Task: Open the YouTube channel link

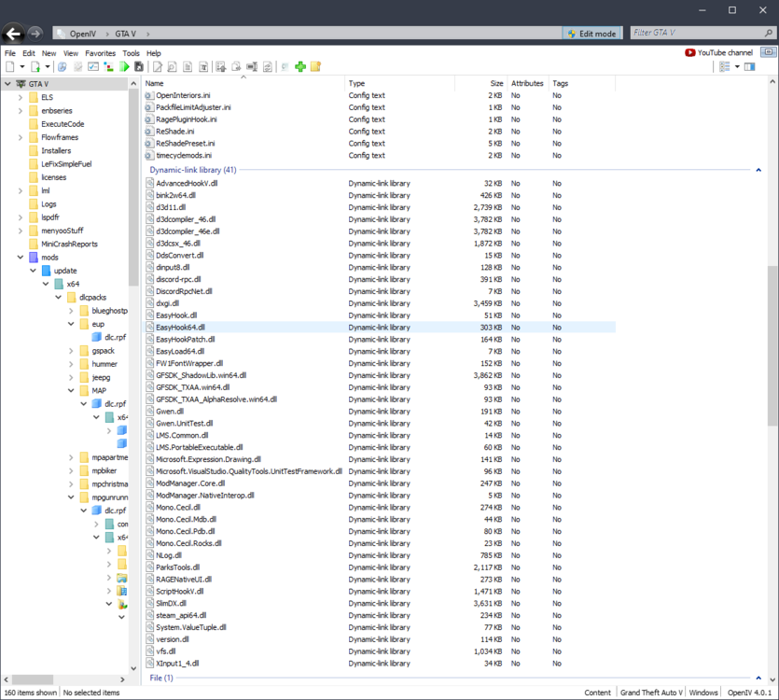Action: click(719, 52)
